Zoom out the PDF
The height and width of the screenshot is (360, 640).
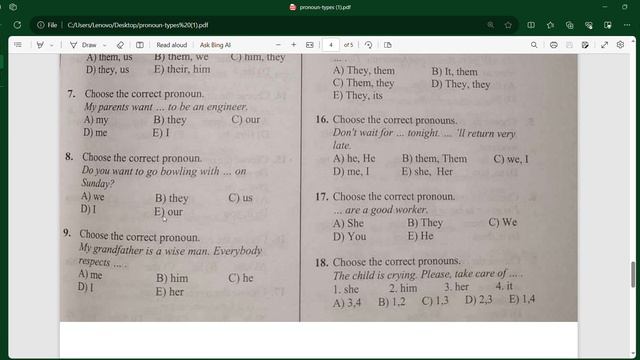(278, 45)
